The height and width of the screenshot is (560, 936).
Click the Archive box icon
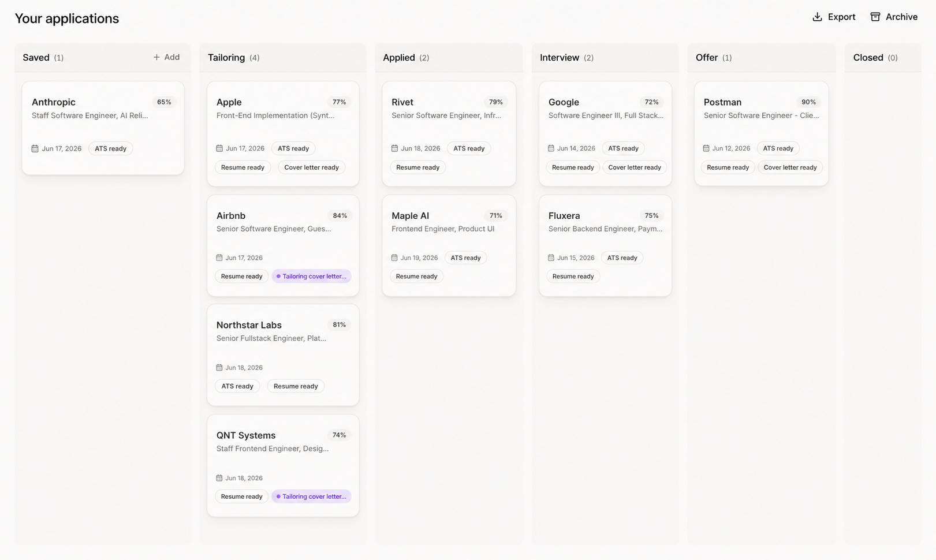(x=875, y=17)
